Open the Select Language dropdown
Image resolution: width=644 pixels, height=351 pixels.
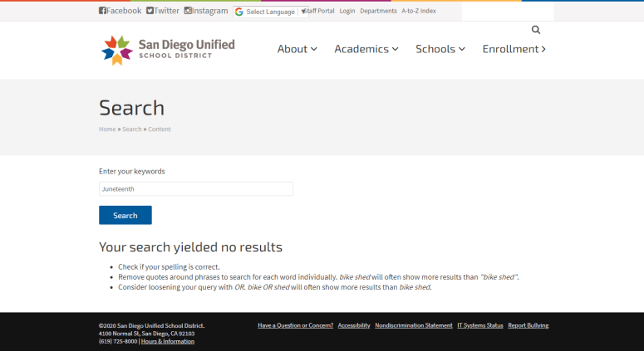pos(266,12)
